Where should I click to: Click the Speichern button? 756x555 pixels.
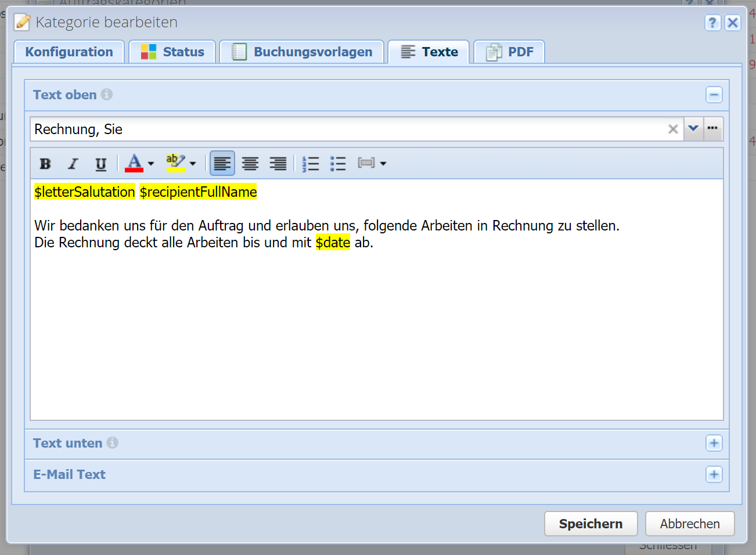click(x=591, y=524)
